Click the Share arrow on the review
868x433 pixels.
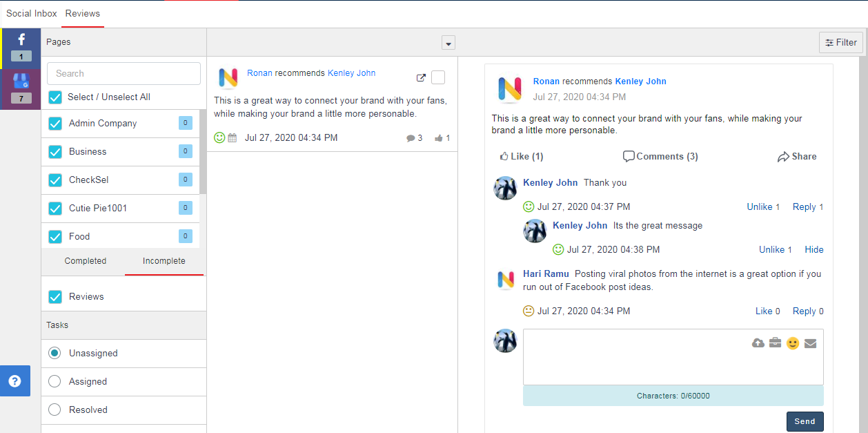[x=796, y=157]
